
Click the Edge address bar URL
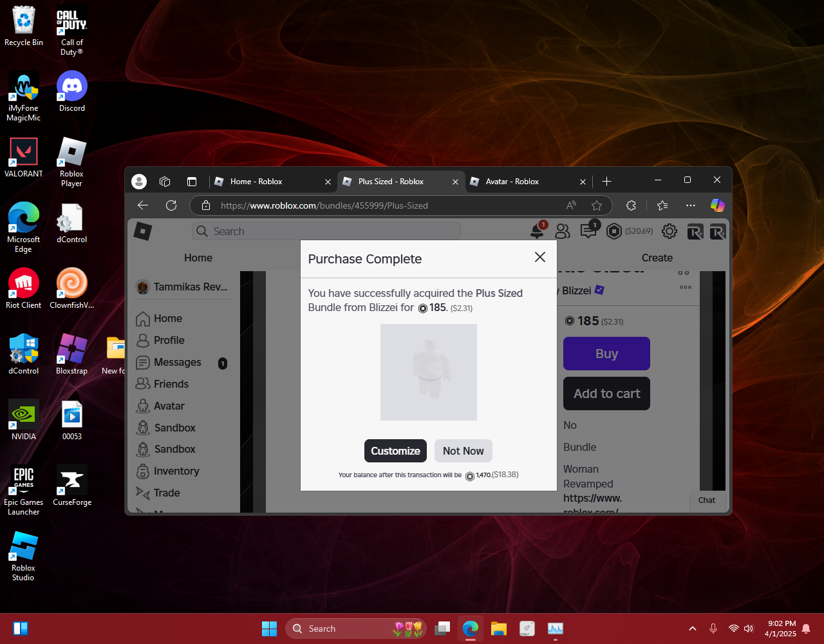324,205
